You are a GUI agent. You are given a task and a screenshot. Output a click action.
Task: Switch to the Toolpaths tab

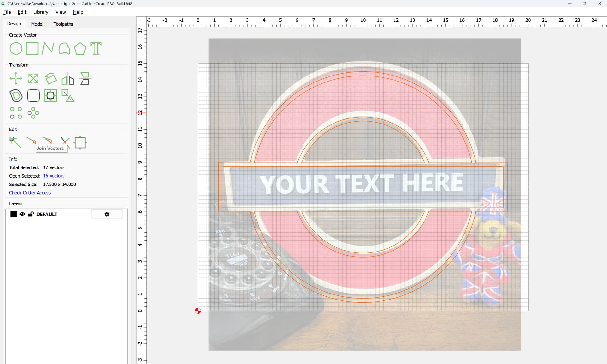(x=63, y=24)
